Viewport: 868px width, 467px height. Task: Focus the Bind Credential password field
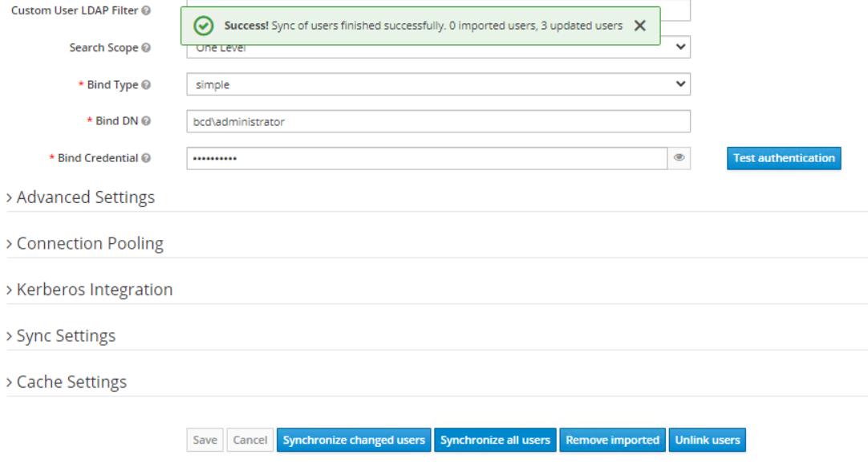tap(427, 158)
